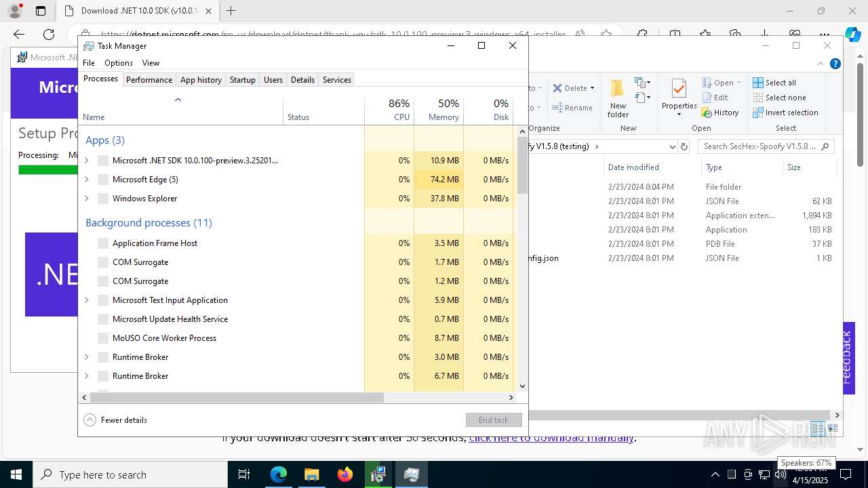
Task: Sort processes by the CPU column
Action: (x=389, y=110)
